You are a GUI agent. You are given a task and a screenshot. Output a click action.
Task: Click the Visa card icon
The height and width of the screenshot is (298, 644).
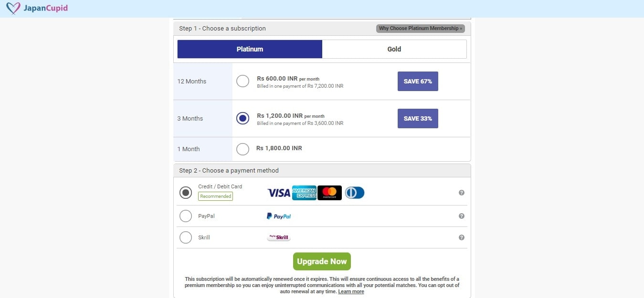[x=278, y=193]
